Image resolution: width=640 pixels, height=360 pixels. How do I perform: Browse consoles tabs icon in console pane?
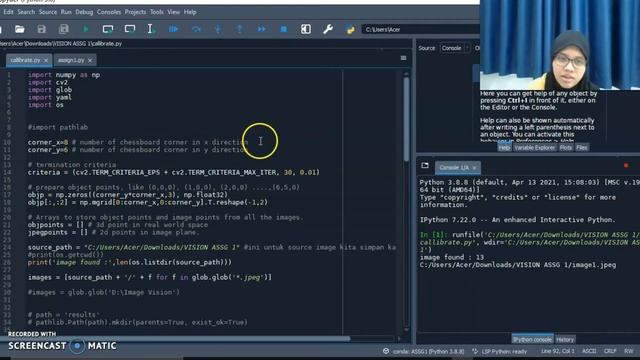(x=425, y=165)
